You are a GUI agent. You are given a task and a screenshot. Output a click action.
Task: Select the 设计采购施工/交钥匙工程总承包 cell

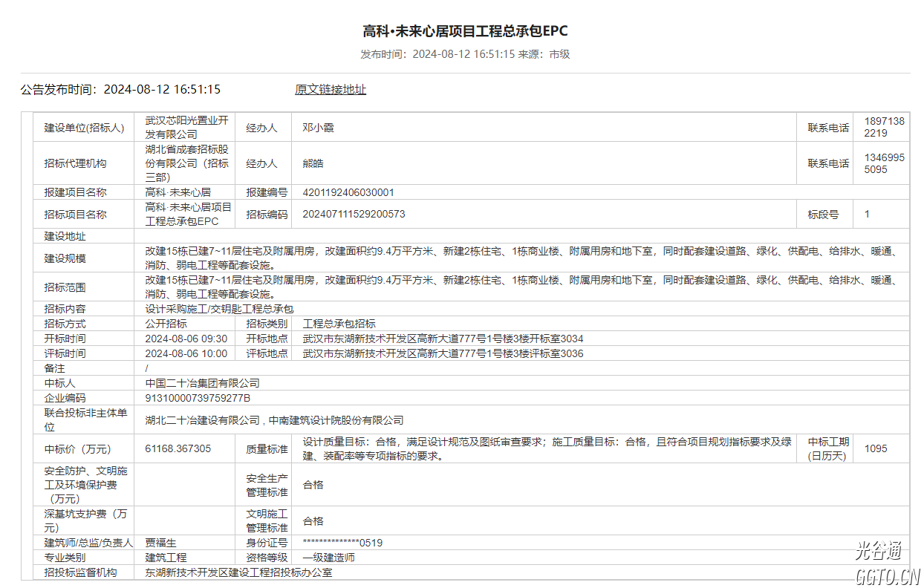coord(219,309)
